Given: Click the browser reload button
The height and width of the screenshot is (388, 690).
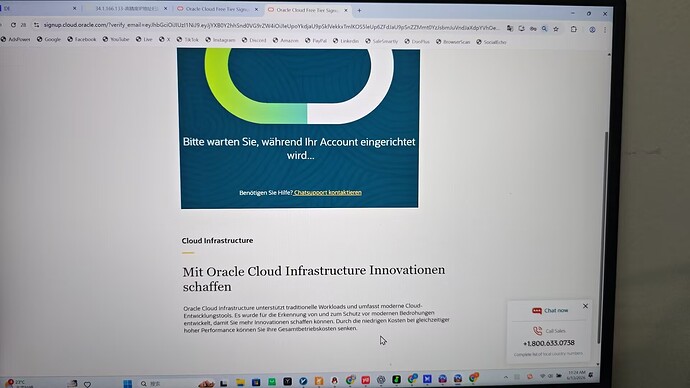Looking at the screenshot, I should pyautogui.click(x=13, y=25).
